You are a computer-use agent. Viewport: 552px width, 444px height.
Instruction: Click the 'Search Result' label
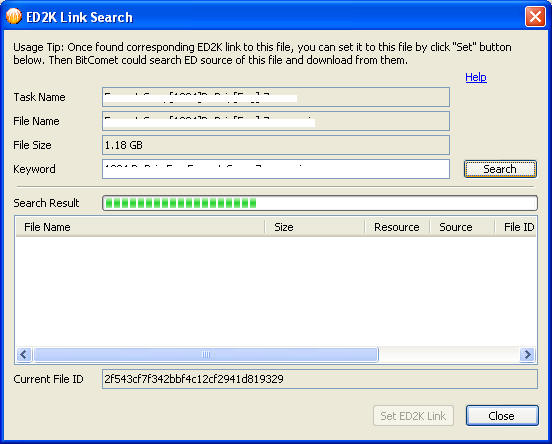click(46, 203)
